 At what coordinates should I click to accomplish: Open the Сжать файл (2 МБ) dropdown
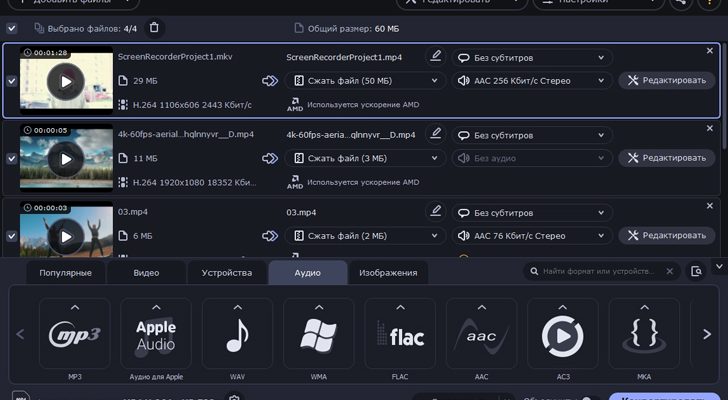tap(366, 236)
